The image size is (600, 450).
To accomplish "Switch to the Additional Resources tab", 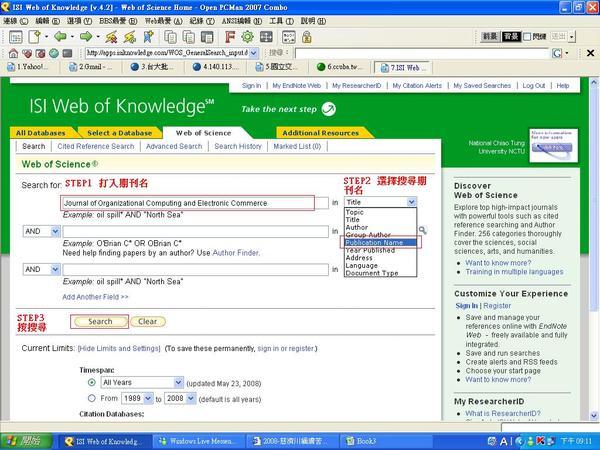I will [321, 133].
